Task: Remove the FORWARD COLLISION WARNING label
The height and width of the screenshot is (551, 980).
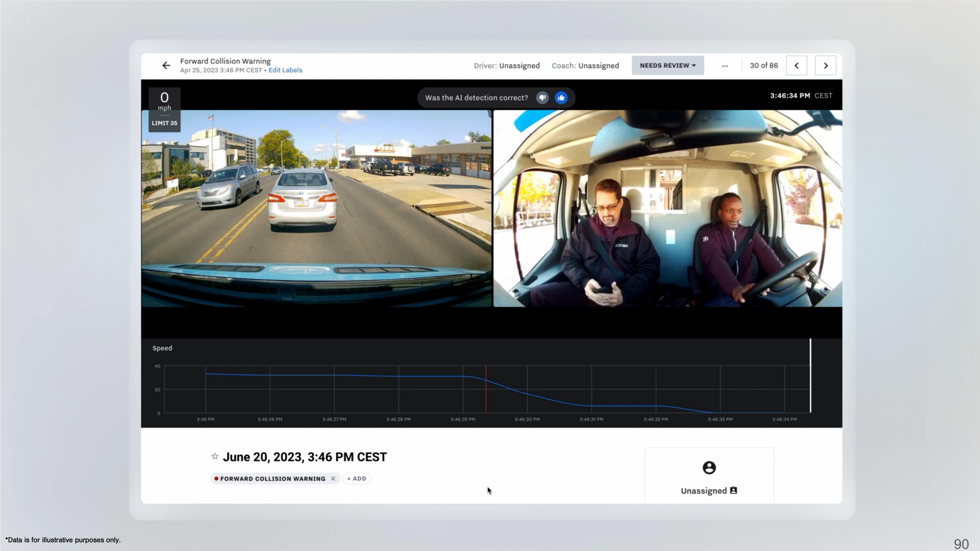Action: [x=333, y=478]
